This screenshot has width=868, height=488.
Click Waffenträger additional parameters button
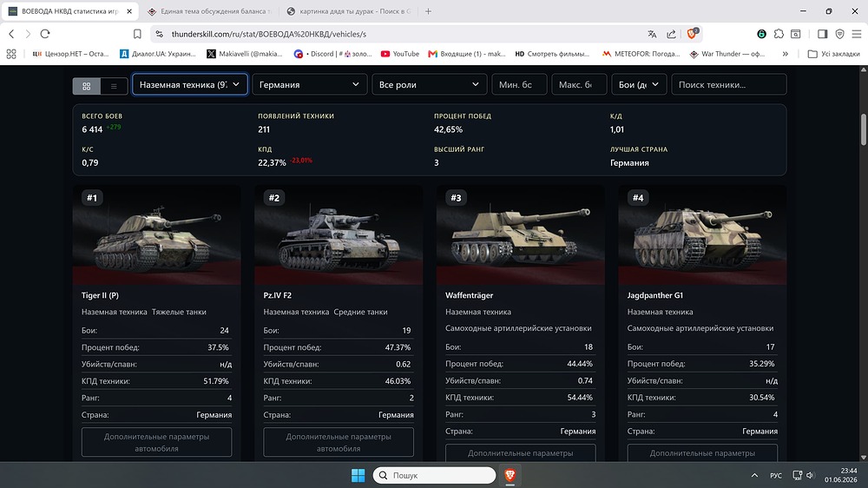point(520,452)
